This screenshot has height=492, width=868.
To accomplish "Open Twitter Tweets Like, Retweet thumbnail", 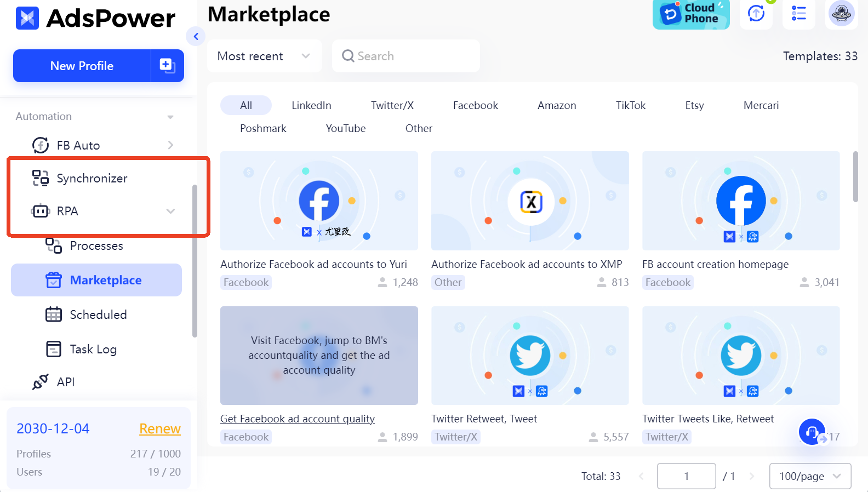I will (741, 356).
